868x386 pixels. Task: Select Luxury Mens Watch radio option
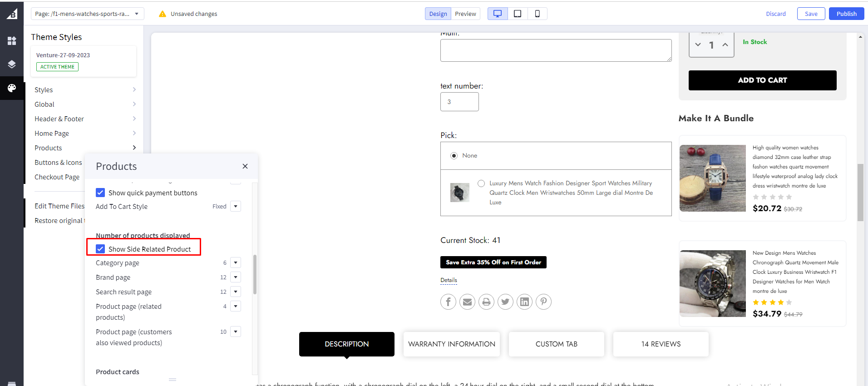(481, 183)
